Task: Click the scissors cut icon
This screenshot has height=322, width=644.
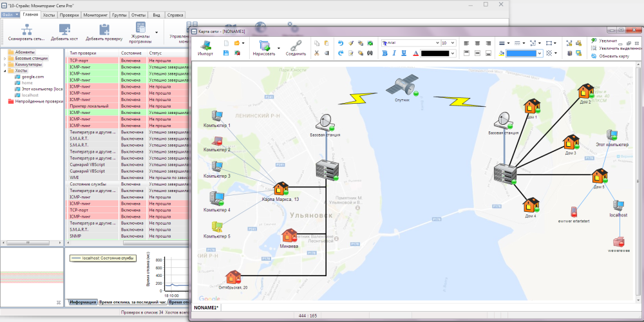Action: pos(317,53)
